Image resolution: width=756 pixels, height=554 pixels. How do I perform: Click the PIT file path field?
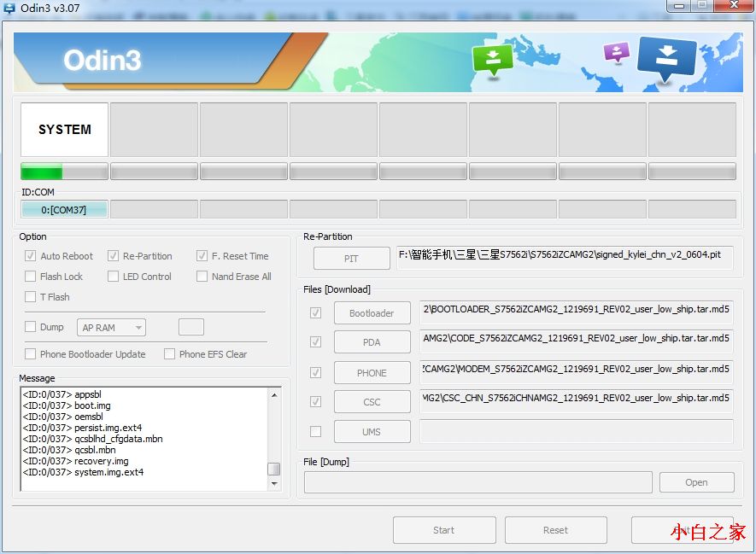565,257
